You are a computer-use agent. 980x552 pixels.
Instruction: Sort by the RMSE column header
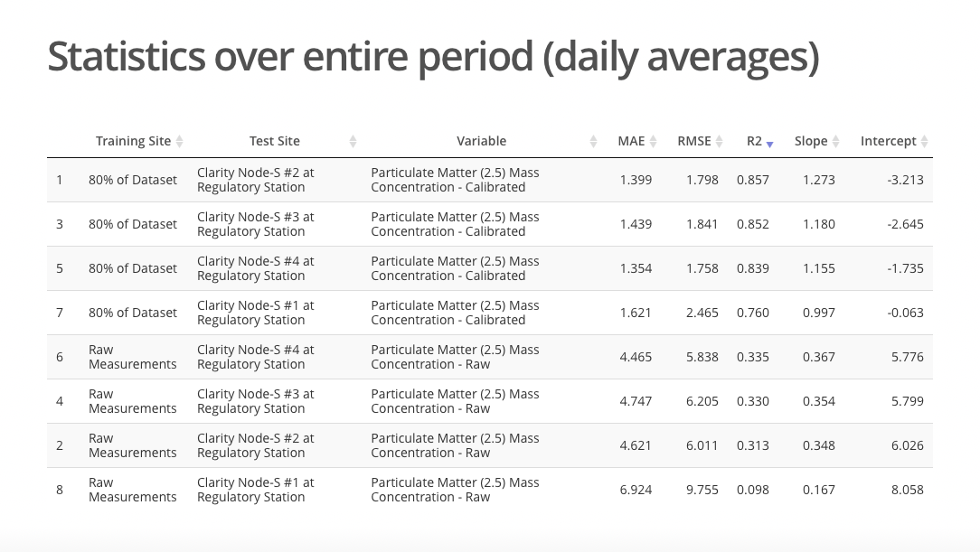(x=693, y=141)
